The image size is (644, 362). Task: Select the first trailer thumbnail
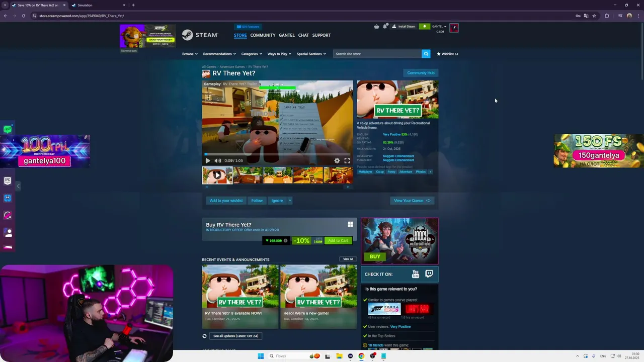point(217,175)
